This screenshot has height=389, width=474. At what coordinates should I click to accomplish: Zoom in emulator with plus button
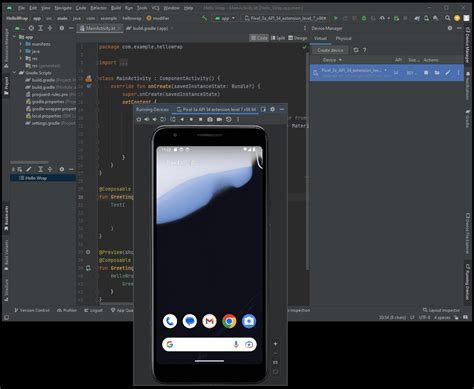275,344
